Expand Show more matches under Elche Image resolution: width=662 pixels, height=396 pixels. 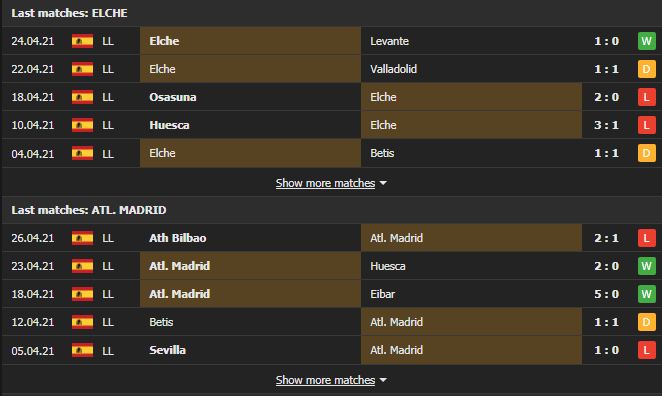click(326, 183)
